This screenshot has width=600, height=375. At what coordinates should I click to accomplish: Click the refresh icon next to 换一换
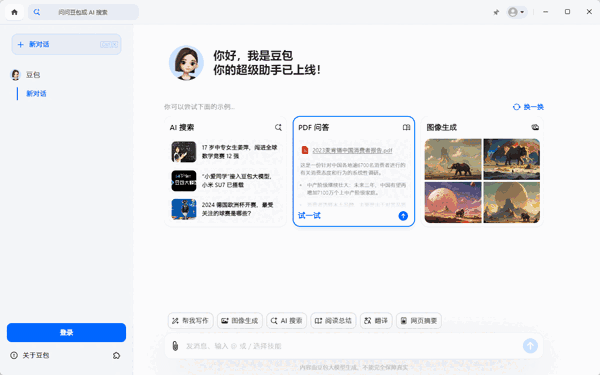(x=517, y=107)
